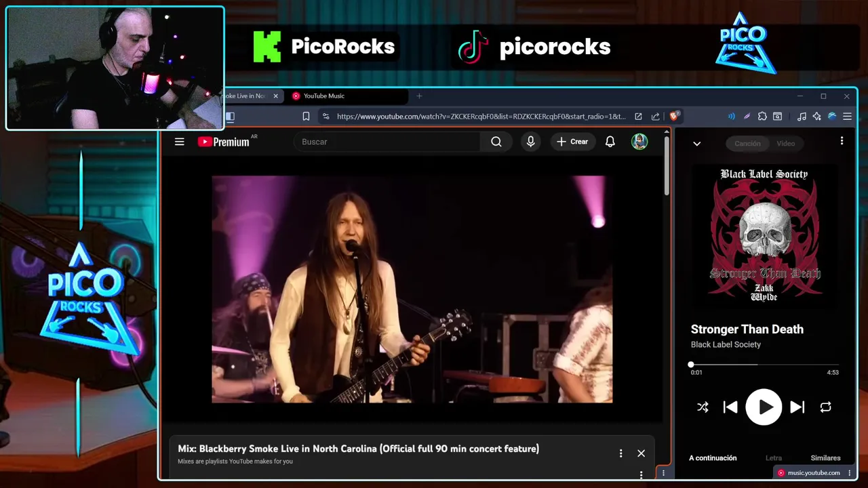Select the Canción toggle option
Viewport: 868px width, 488px height.
747,143
